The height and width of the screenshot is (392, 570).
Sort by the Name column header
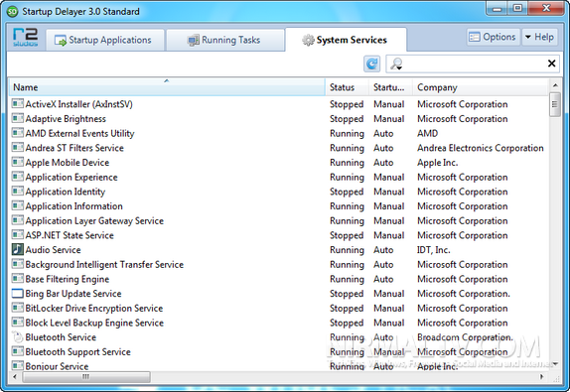(x=167, y=87)
